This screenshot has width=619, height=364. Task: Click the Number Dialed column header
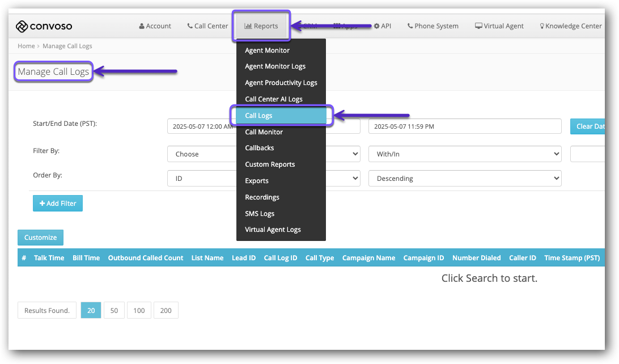coord(477,258)
